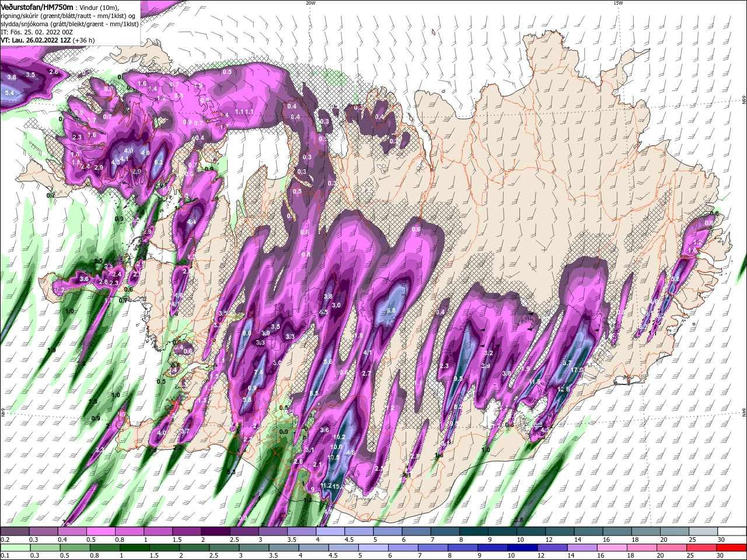Select the 6.2 value in the Westfjords
The image size is (747, 560).
click(158, 162)
